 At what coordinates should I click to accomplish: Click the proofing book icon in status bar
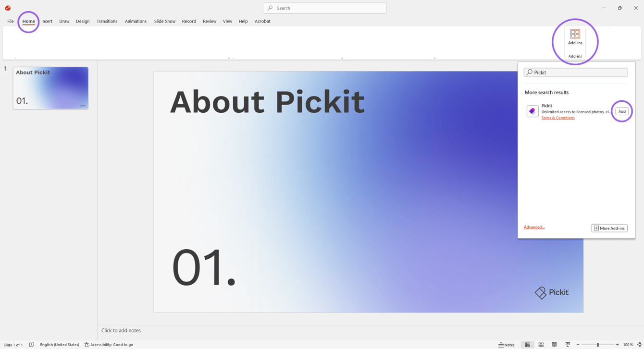32,344
